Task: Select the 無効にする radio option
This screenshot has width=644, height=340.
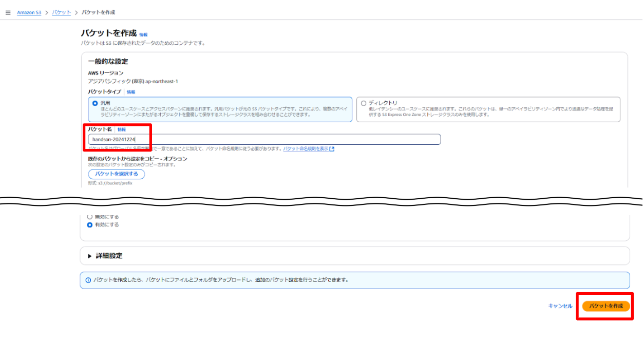Action: pos(90,217)
